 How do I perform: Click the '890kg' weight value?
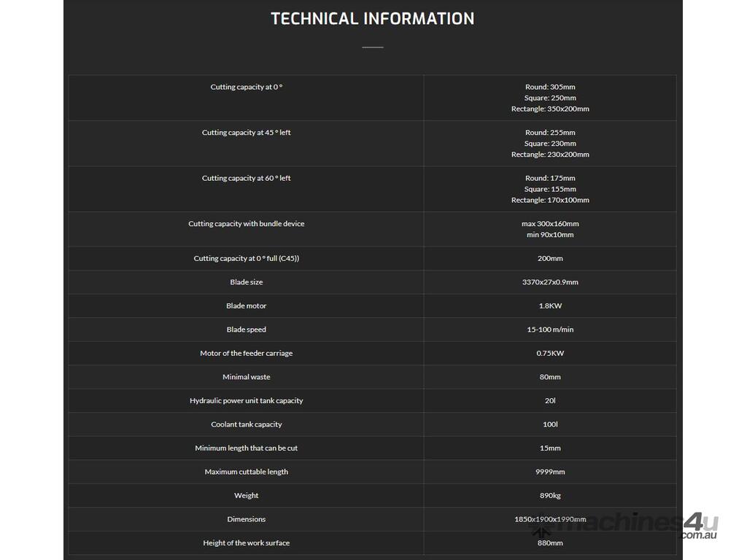[x=550, y=496]
